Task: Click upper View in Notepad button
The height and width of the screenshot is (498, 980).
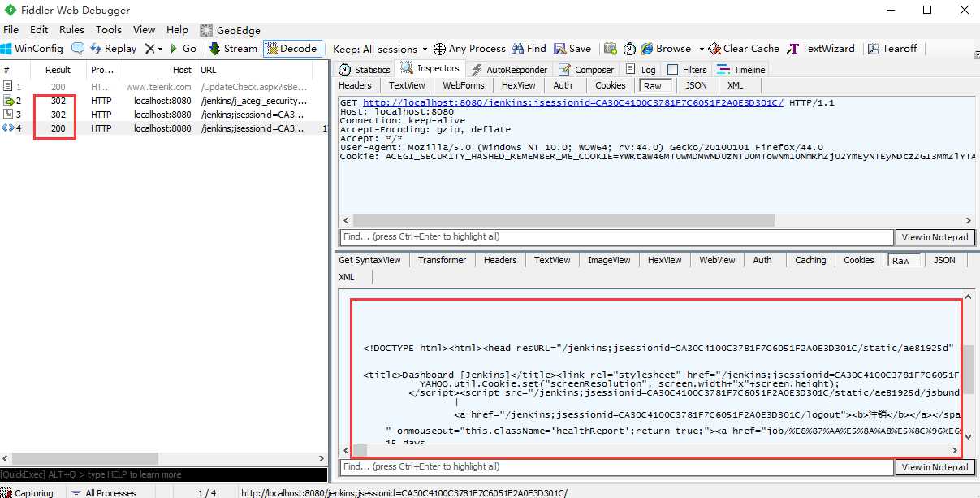Action: pos(935,237)
